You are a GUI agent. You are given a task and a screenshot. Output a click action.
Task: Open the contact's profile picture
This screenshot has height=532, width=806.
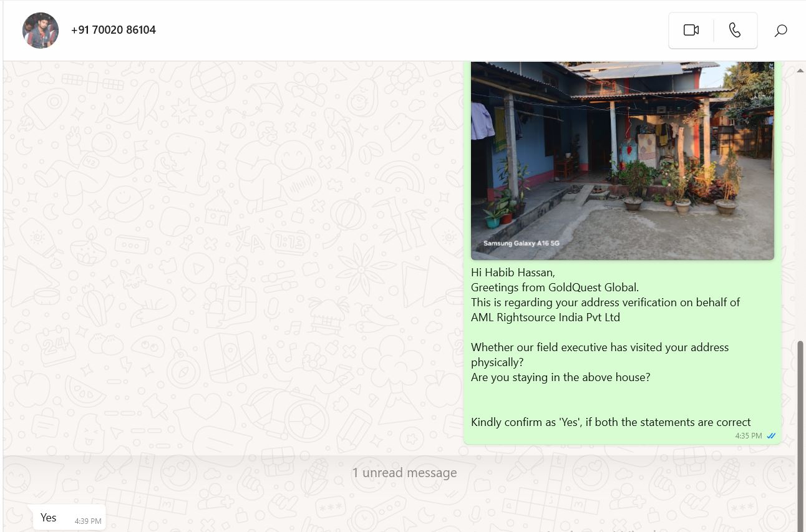click(x=41, y=31)
